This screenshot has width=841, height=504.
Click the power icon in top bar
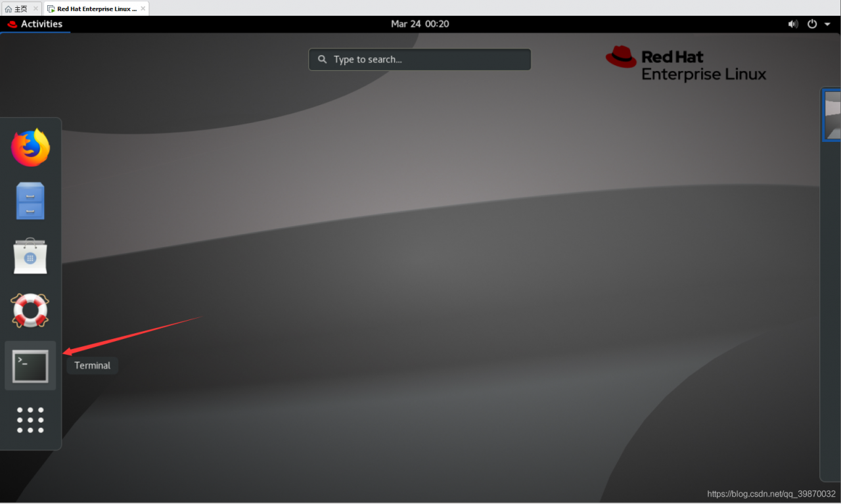pyautogui.click(x=812, y=24)
